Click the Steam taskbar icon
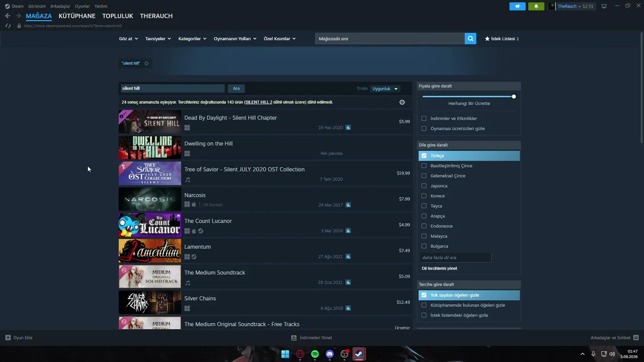The image size is (644, 362). pyautogui.click(x=359, y=354)
